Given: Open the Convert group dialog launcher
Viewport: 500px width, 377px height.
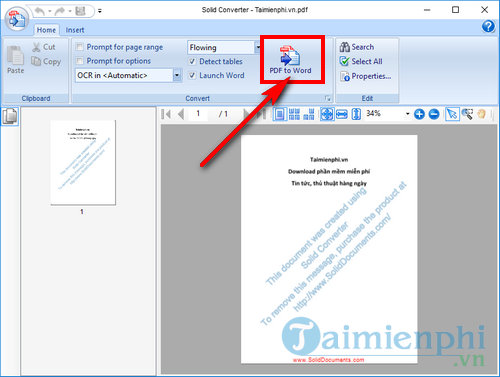Looking at the screenshot, I should pyautogui.click(x=328, y=98).
